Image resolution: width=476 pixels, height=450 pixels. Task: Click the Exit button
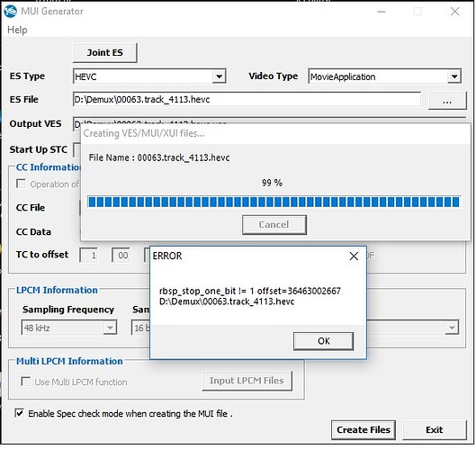pos(435,429)
